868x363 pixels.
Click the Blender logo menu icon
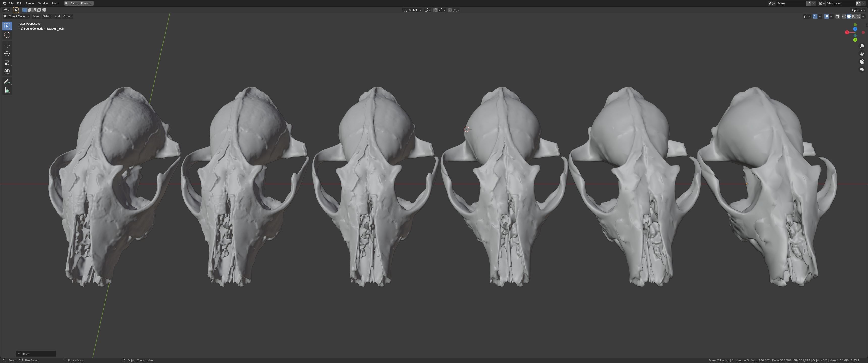coord(4,3)
